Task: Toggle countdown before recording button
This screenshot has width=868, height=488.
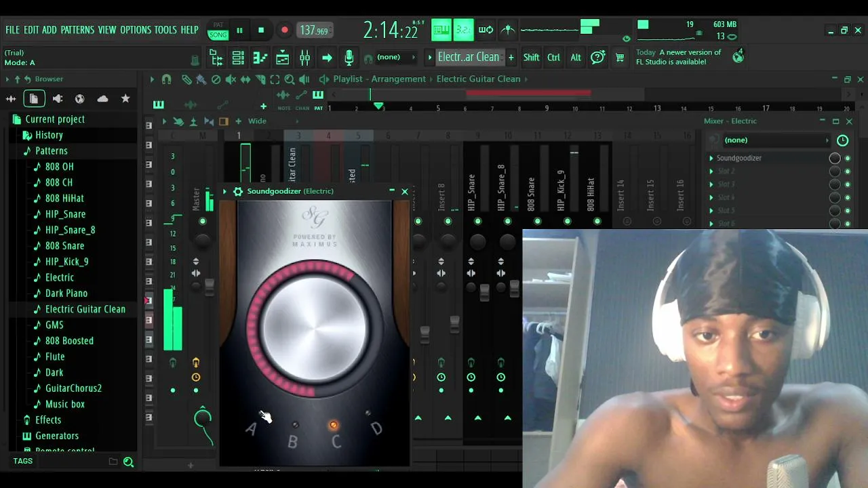Action: tap(464, 30)
